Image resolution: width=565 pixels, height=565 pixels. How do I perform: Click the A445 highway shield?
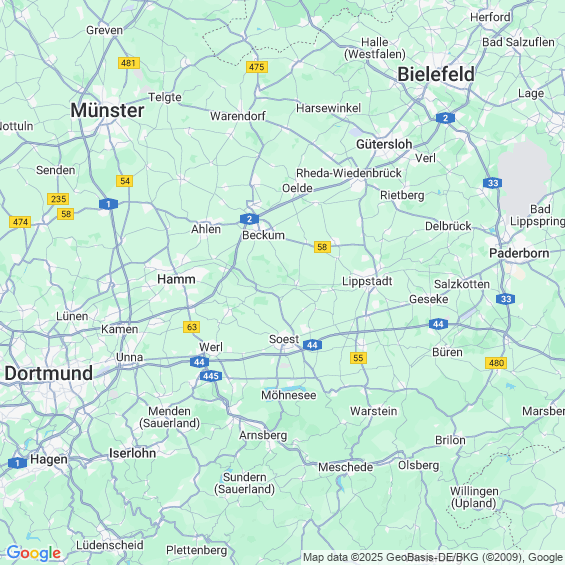point(211,376)
